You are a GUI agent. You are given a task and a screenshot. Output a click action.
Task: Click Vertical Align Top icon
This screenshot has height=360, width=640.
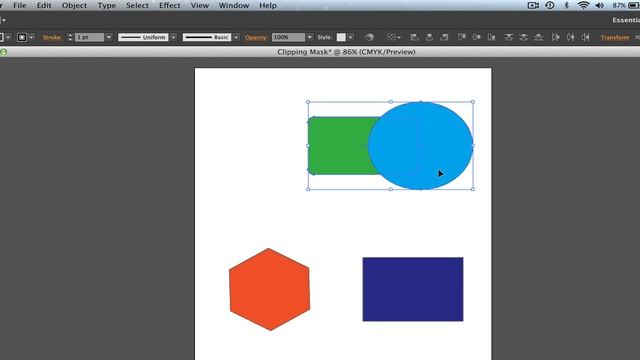[x=462, y=37]
